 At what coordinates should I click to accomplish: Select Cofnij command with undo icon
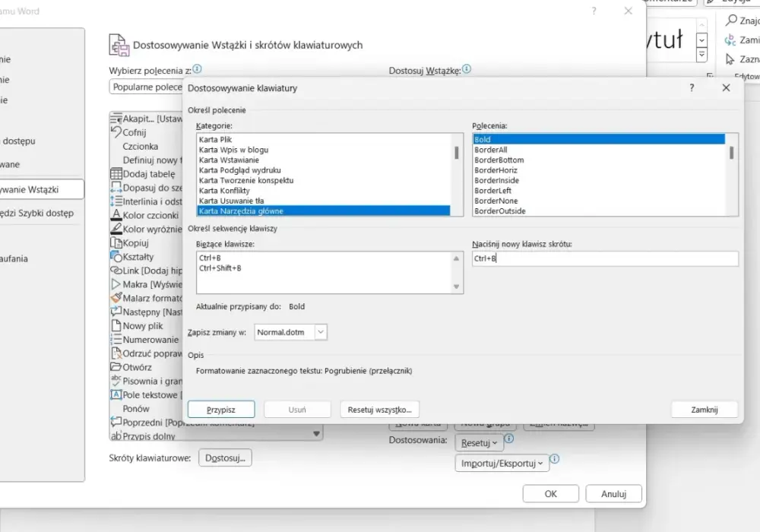pos(116,131)
